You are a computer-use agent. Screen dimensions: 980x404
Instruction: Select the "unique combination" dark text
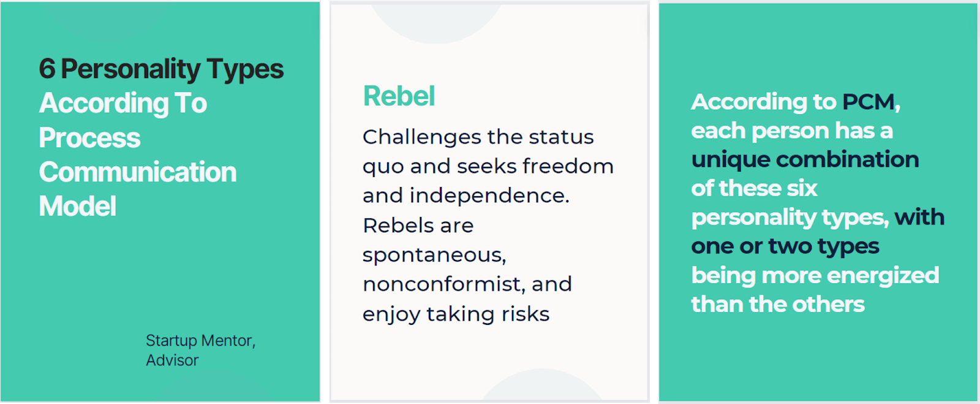pyautogui.click(x=805, y=159)
